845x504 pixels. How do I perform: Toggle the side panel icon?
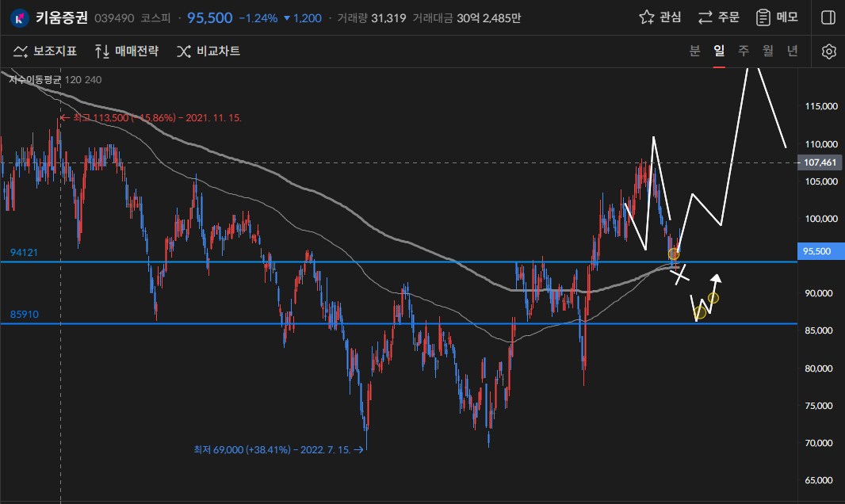[x=828, y=17]
